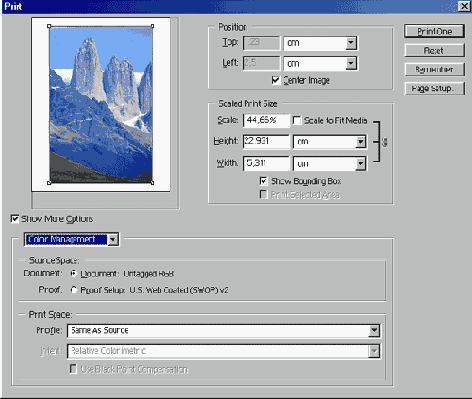Enable Scale to Fit Media
Viewport: 472px width, 399px height.
[x=296, y=120]
